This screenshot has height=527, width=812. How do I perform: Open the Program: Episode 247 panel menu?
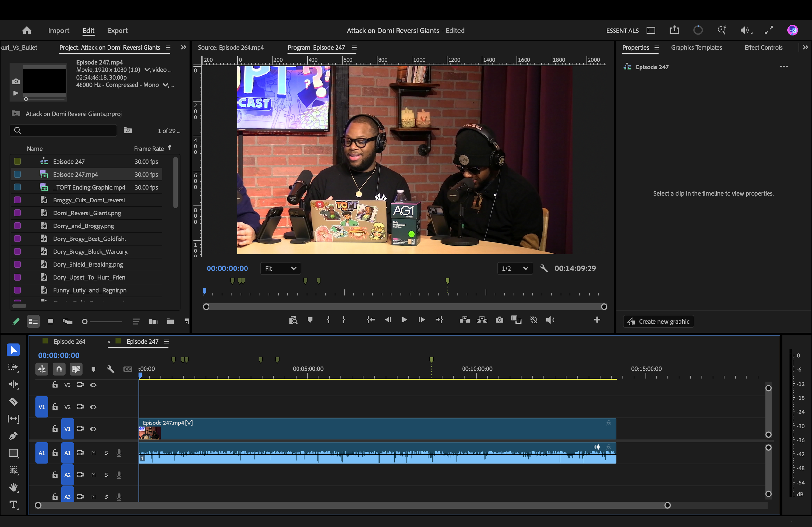[354, 48]
